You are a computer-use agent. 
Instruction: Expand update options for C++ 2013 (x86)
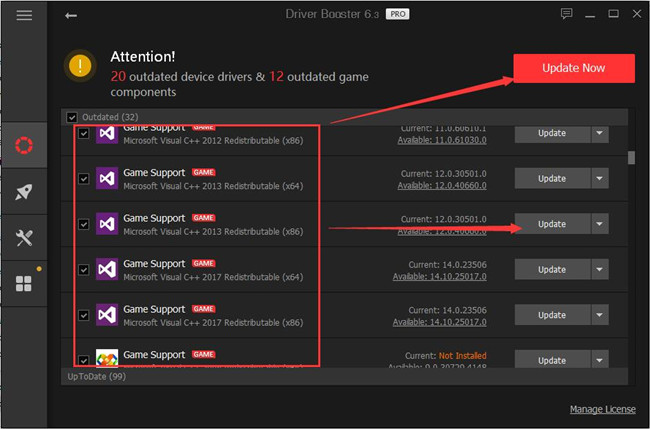[x=600, y=224]
